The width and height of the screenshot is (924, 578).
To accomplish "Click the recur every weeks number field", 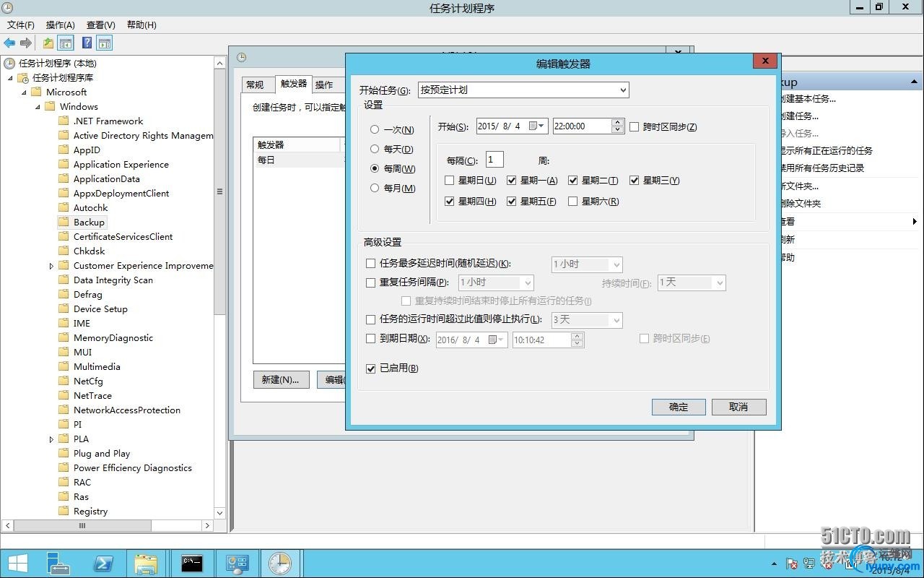I will pos(494,160).
